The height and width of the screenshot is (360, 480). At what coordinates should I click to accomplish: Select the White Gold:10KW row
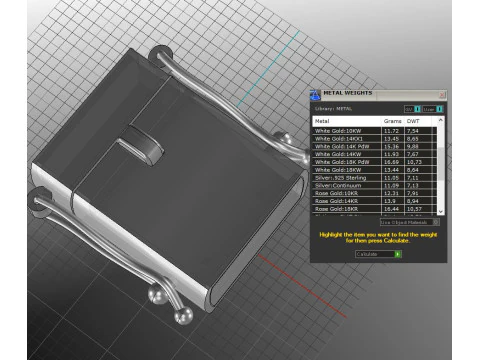tap(374, 131)
